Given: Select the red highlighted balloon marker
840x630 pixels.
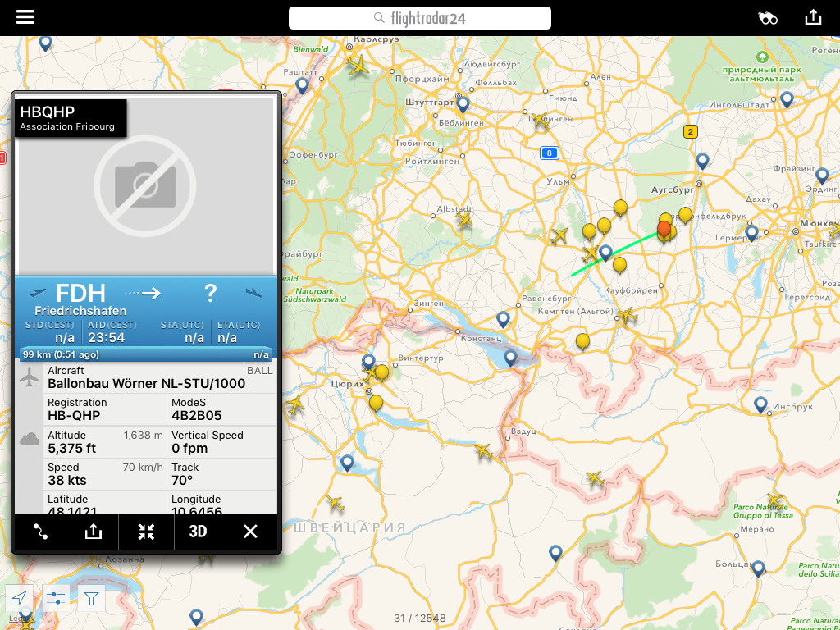Looking at the screenshot, I should [x=664, y=229].
